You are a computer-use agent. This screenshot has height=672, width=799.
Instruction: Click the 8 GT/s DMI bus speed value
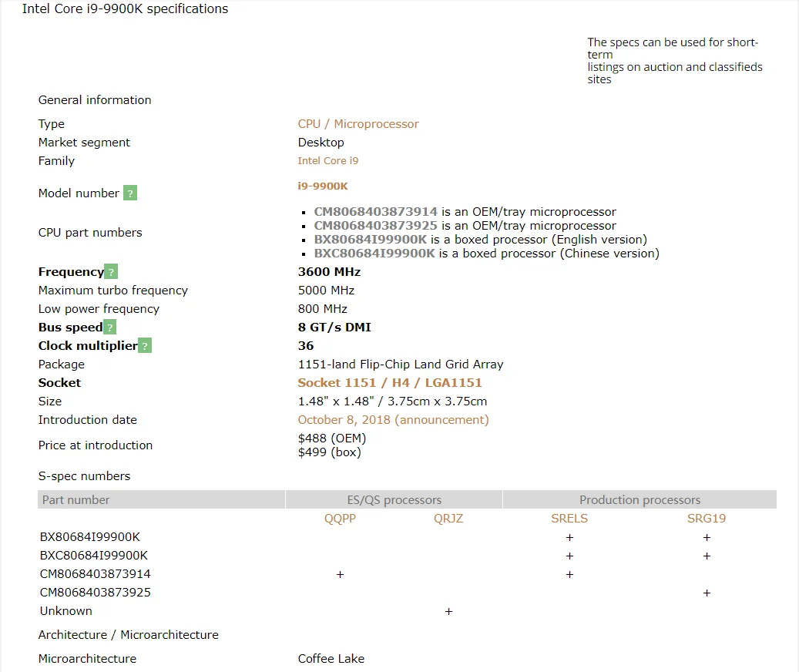[334, 327]
